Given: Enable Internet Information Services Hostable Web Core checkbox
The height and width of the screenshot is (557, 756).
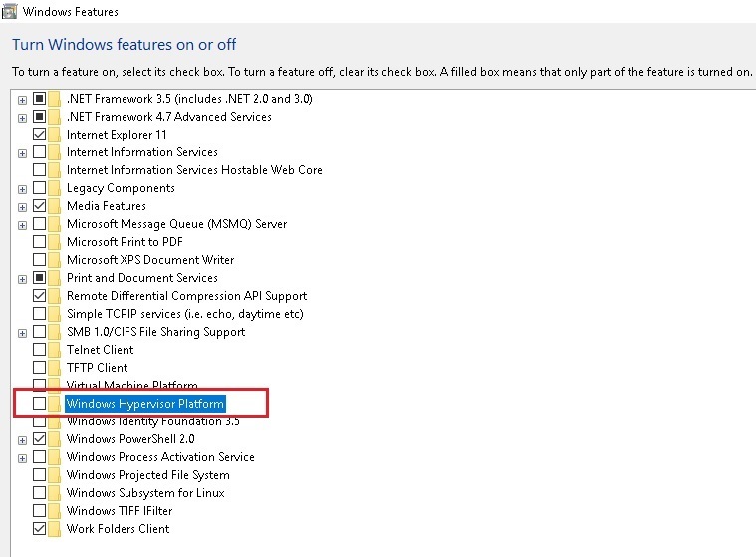Looking at the screenshot, I should (x=40, y=169).
